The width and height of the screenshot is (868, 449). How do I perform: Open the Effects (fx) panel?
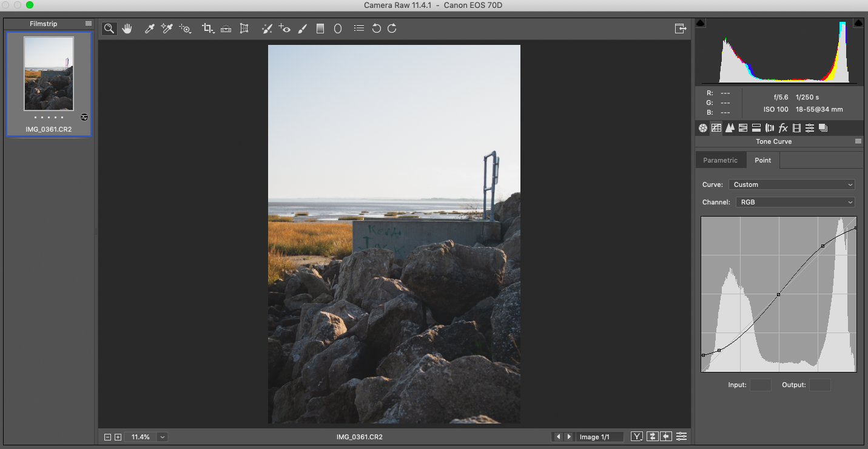(x=783, y=128)
